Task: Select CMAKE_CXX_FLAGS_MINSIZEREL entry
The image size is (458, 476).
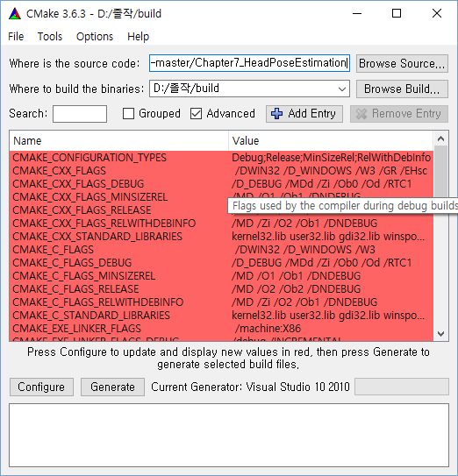Action: coord(90,197)
